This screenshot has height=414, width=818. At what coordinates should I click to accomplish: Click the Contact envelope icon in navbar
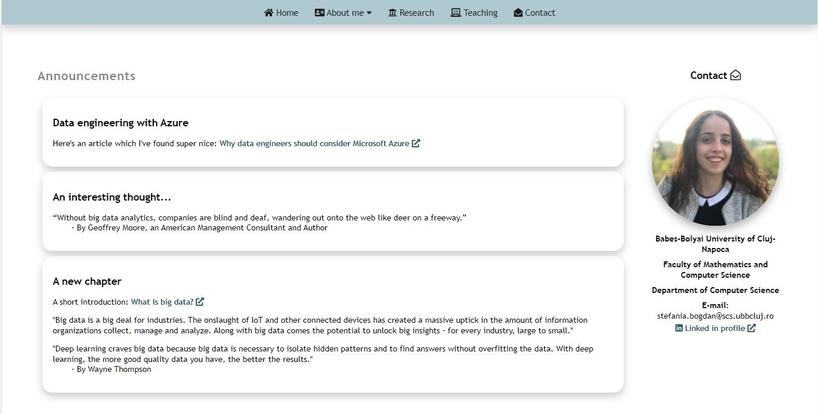pos(518,13)
